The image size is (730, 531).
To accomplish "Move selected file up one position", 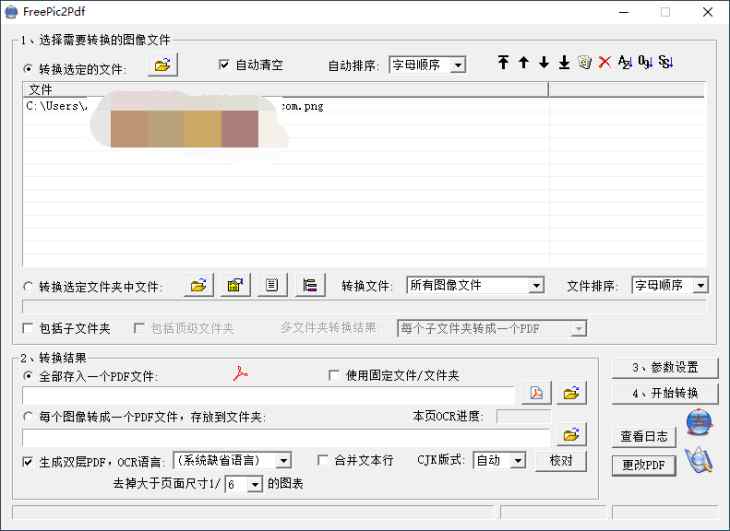I will [524, 62].
